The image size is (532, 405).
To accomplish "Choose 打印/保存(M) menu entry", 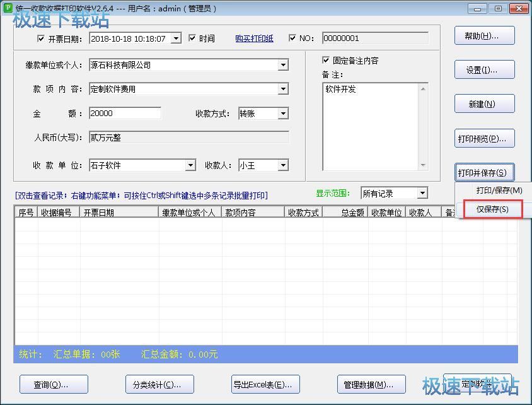I will point(499,191).
